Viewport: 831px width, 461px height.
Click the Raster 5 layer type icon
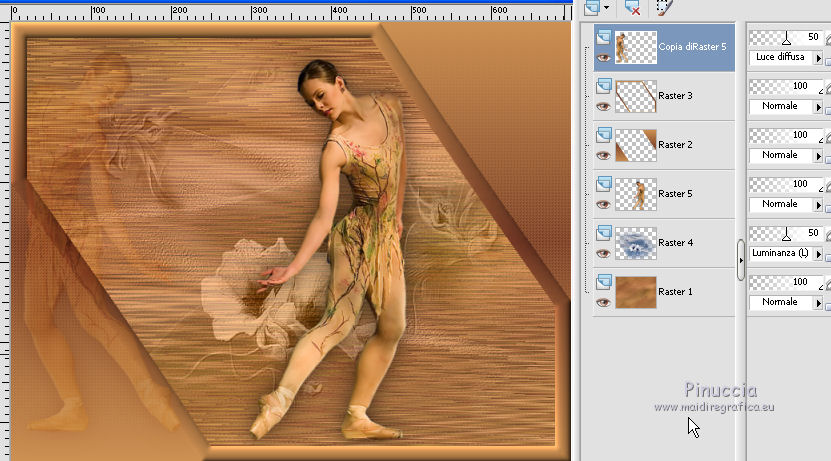603,184
